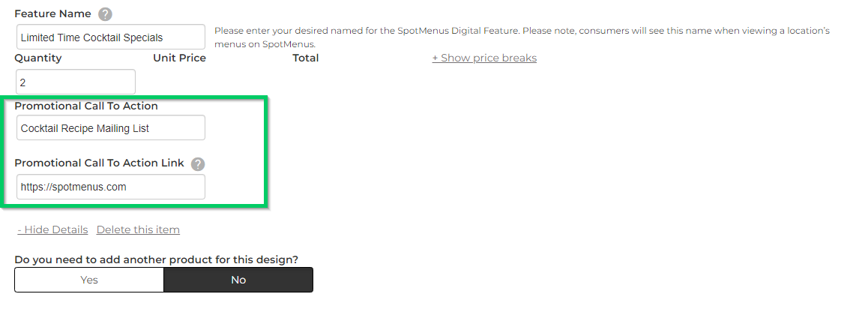The height and width of the screenshot is (330, 868).
Task: Click the Promotional Call To Action Link label
Action: click(x=100, y=163)
